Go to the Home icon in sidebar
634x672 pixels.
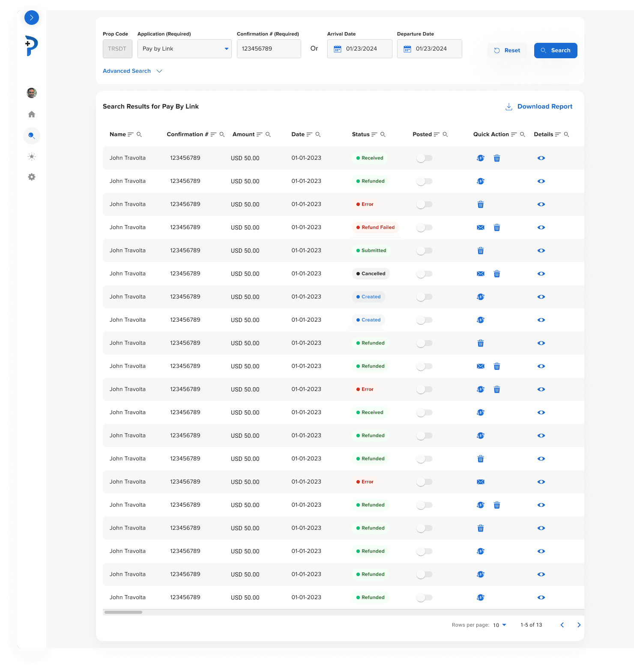(32, 114)
